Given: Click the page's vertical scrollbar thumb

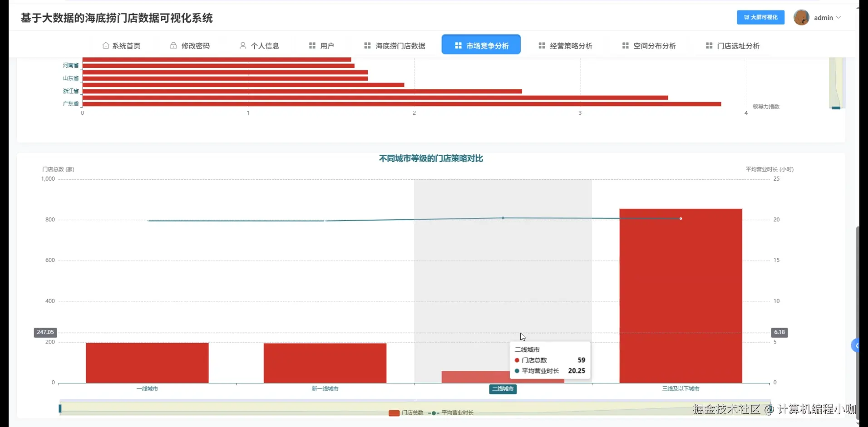Looking at the screenshot, I should click(x=858, y=322).
